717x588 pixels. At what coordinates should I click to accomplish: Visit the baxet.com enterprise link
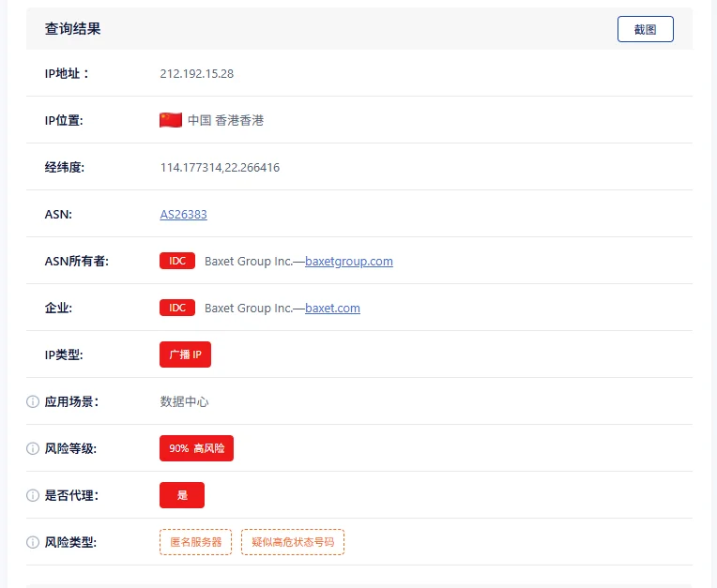(x=332, y=308)
